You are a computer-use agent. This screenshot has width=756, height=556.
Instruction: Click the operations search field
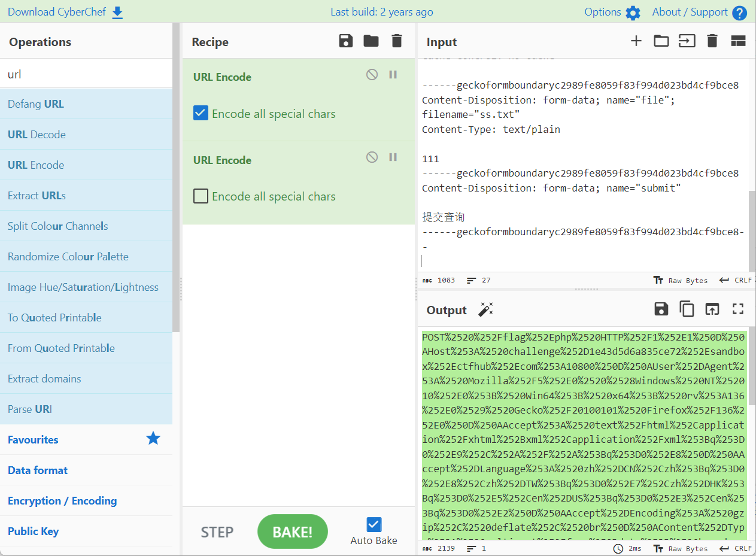[86, 74]
